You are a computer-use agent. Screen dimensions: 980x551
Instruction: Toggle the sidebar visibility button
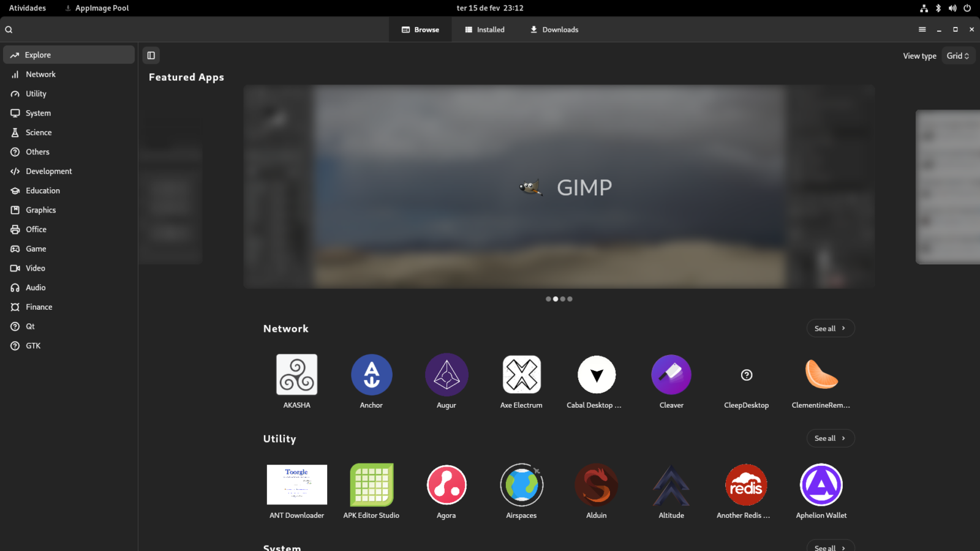(x=151, y=55)
